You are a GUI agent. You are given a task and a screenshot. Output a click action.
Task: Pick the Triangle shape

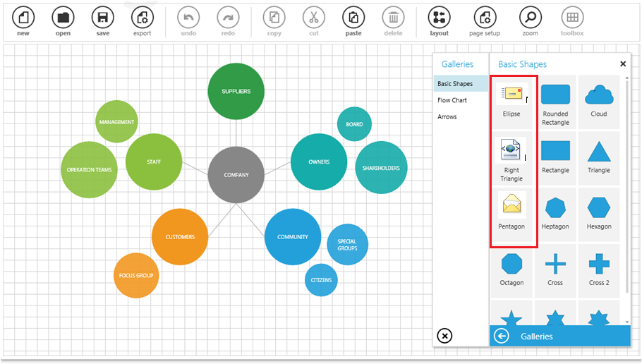[x=599, y=159]
